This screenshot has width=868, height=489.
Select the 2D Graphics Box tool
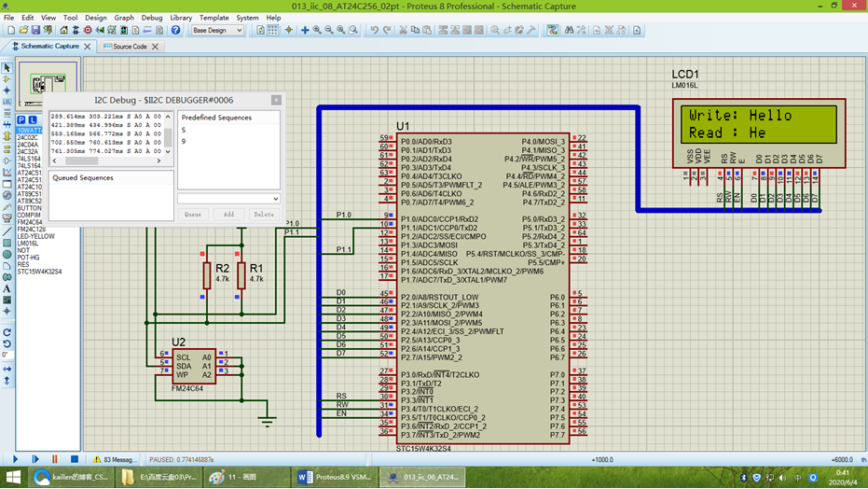(7, 243)
